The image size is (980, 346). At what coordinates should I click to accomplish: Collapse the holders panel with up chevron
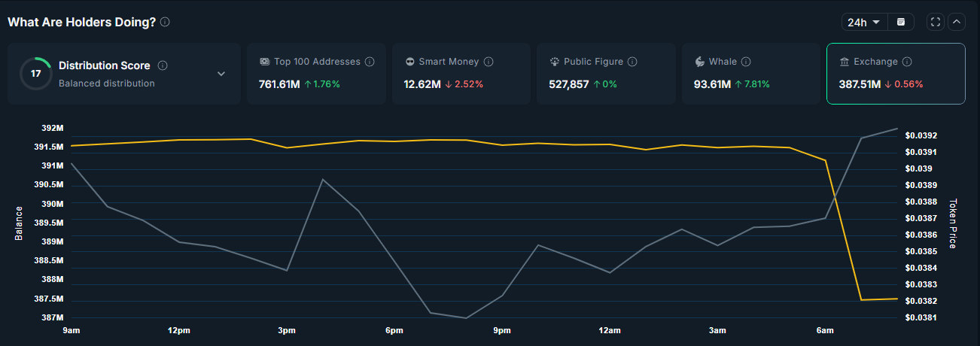(x=957, y=22)
